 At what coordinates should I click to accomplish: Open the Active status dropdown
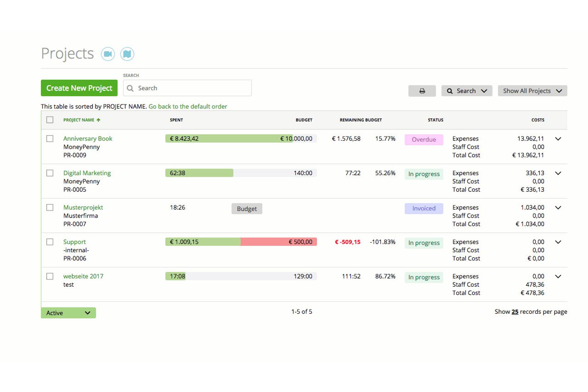click(68, 313)
